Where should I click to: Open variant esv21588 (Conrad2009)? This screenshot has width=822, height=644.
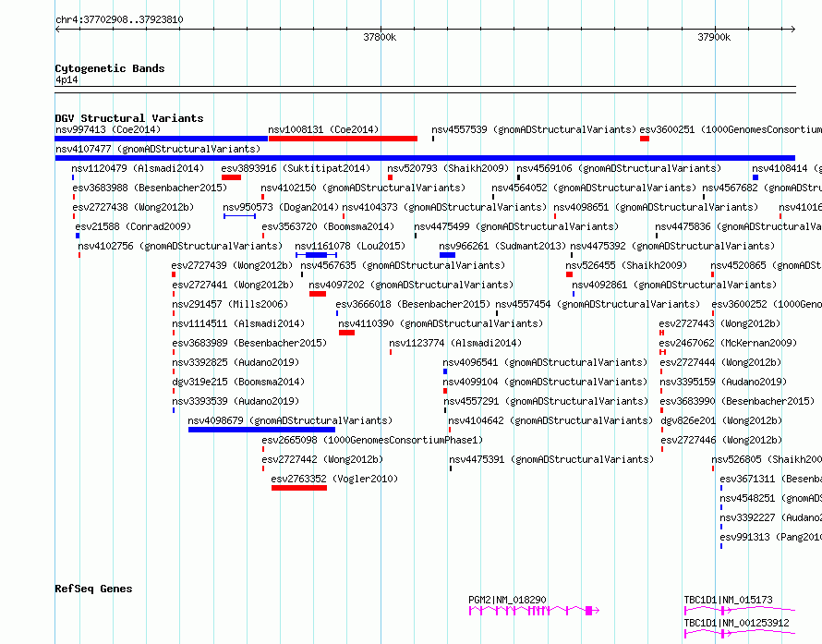133,226
